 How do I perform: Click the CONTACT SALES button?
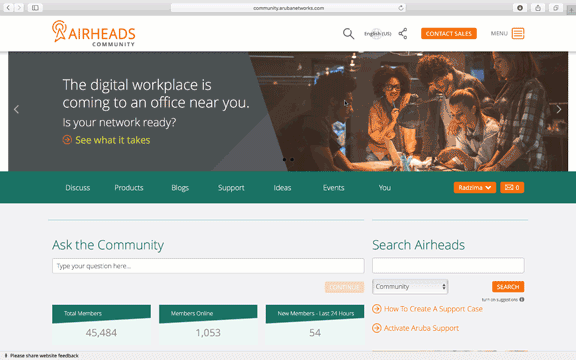click(x=449, y=33)
